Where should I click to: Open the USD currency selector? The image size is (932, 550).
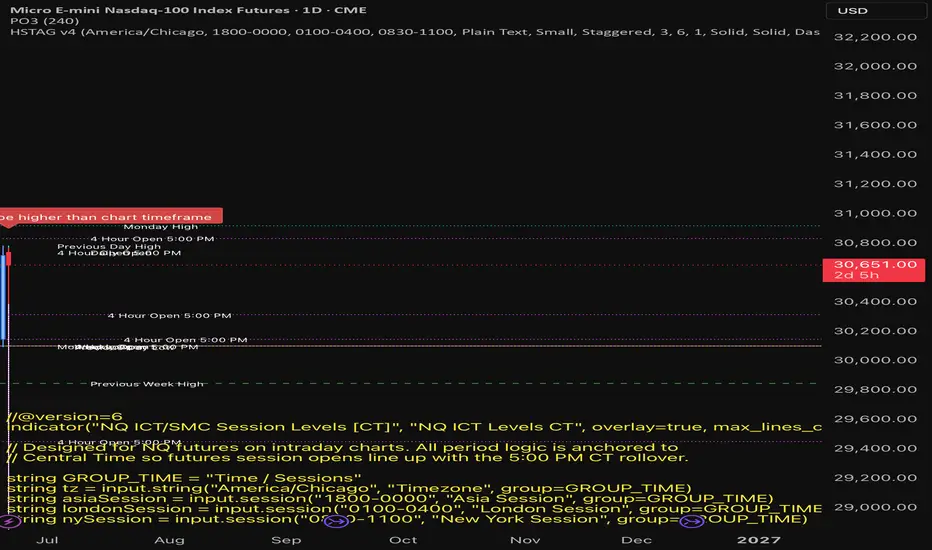[874, 11]
